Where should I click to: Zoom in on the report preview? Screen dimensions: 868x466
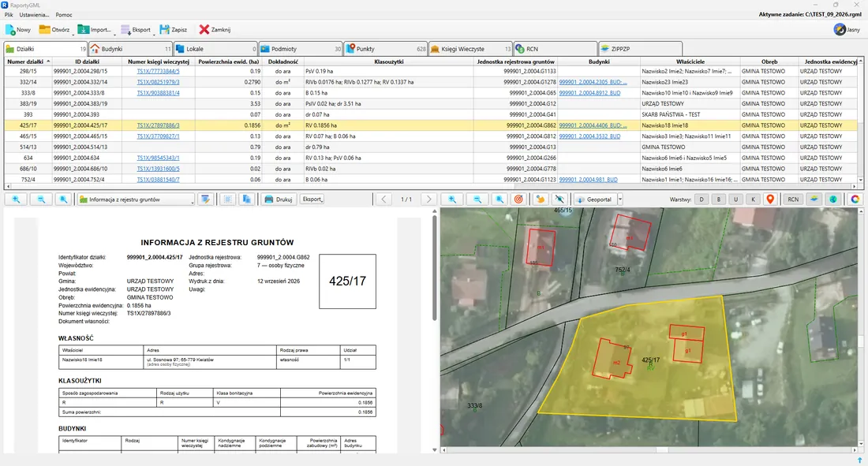click(x=16, y=199)
